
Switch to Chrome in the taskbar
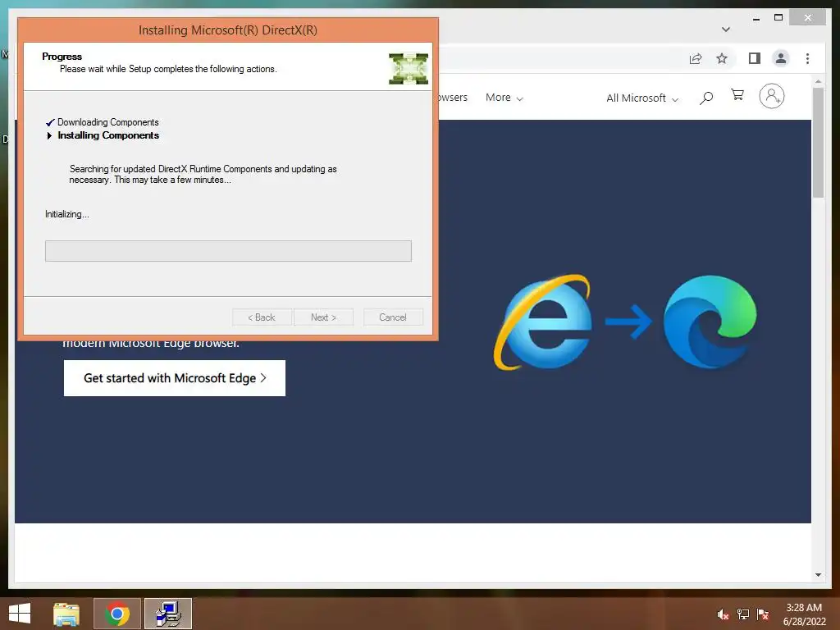(x=117, y=614)
